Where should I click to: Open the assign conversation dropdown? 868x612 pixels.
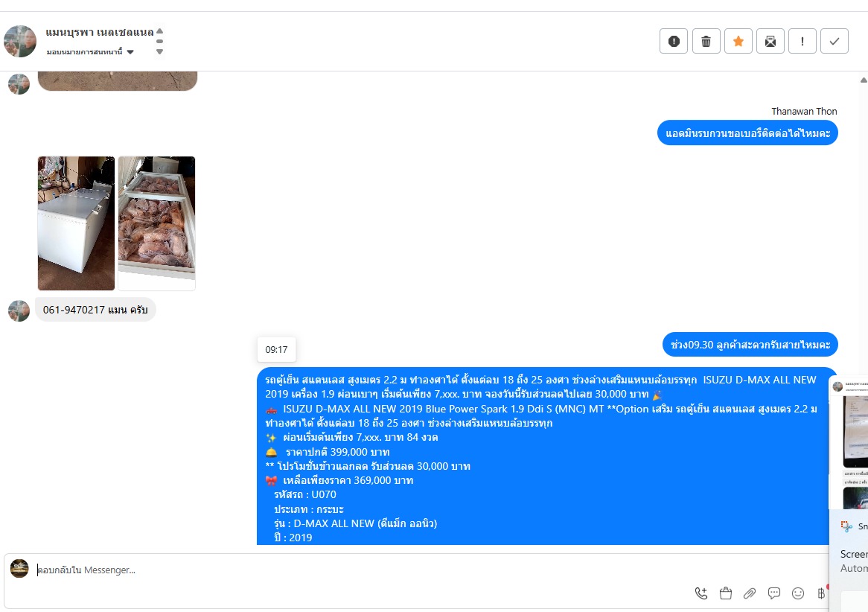pyautogui.click(x=90, y=52)
